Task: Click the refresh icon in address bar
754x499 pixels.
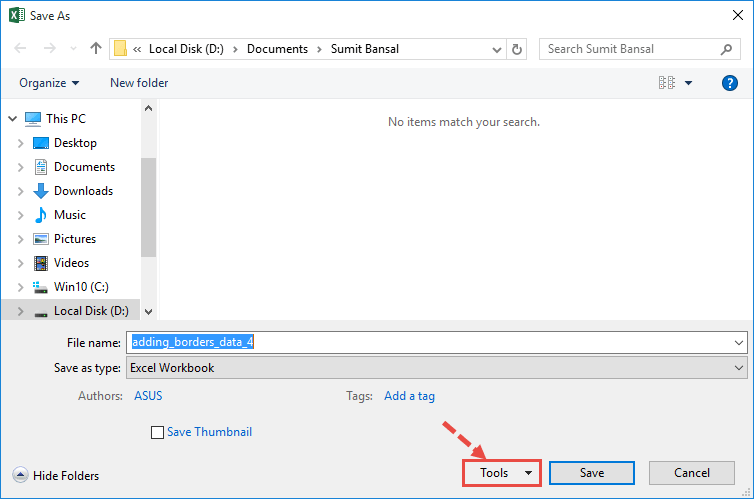Action: click(x=516, y=48)
